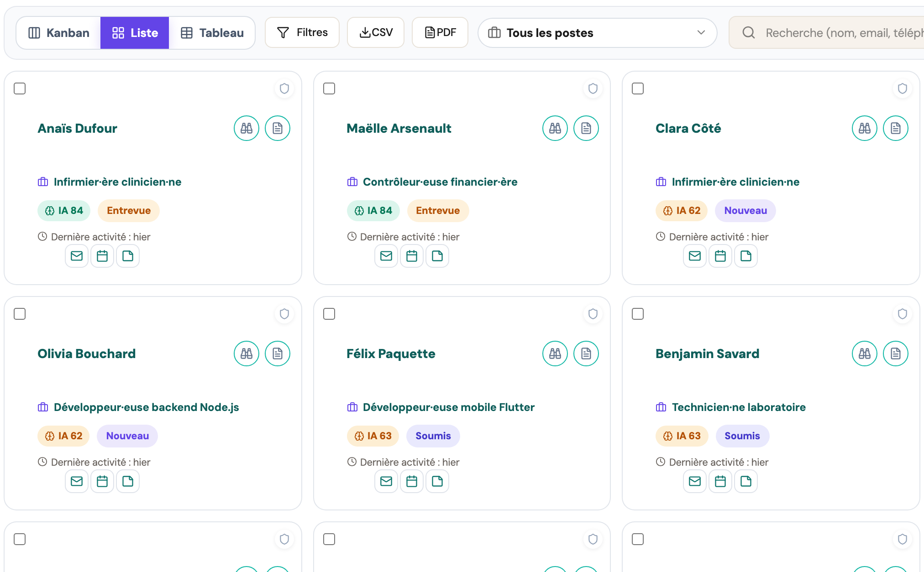Image resolution: width=924 pixels, height=572 pixels.
Task: Add note for Clara Côté
Action: (746, 256)
